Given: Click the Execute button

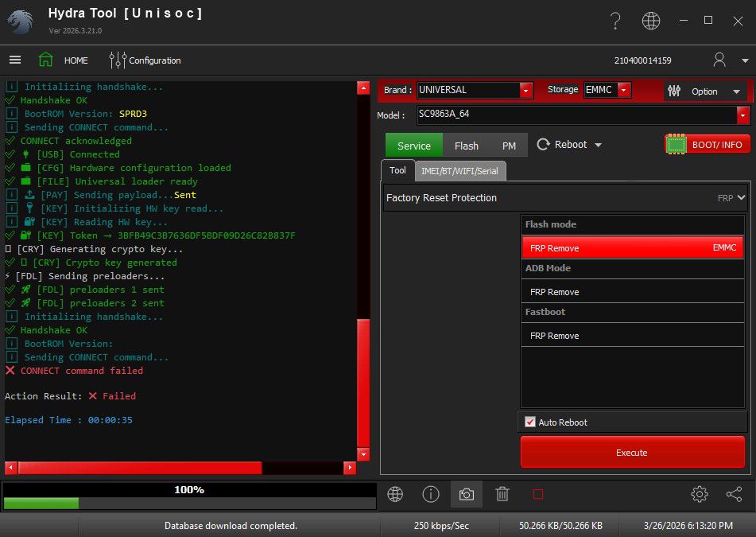Looking at the screenshot, I should [633, 452].
